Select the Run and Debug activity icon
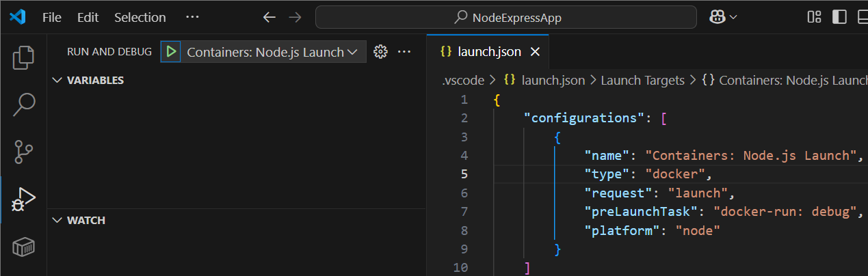Viewport: 868px width, 276px height. (23, 199)
